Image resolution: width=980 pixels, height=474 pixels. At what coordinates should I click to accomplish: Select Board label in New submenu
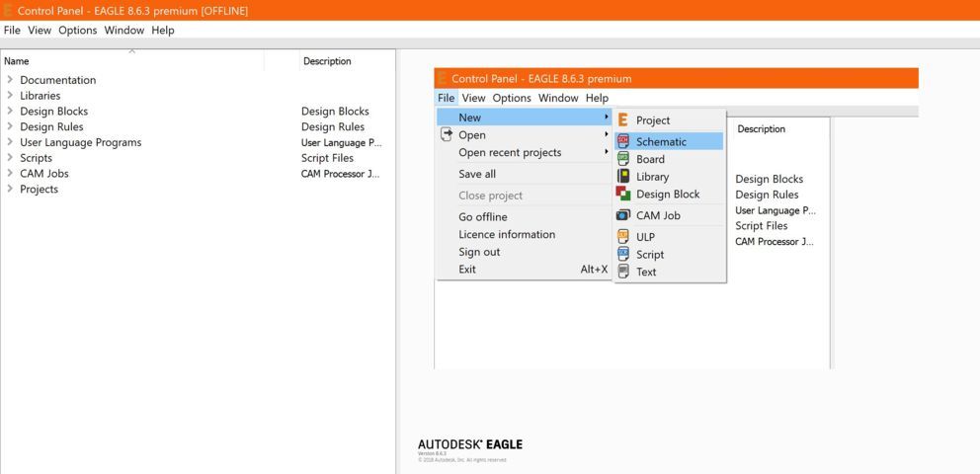[650, 159]
